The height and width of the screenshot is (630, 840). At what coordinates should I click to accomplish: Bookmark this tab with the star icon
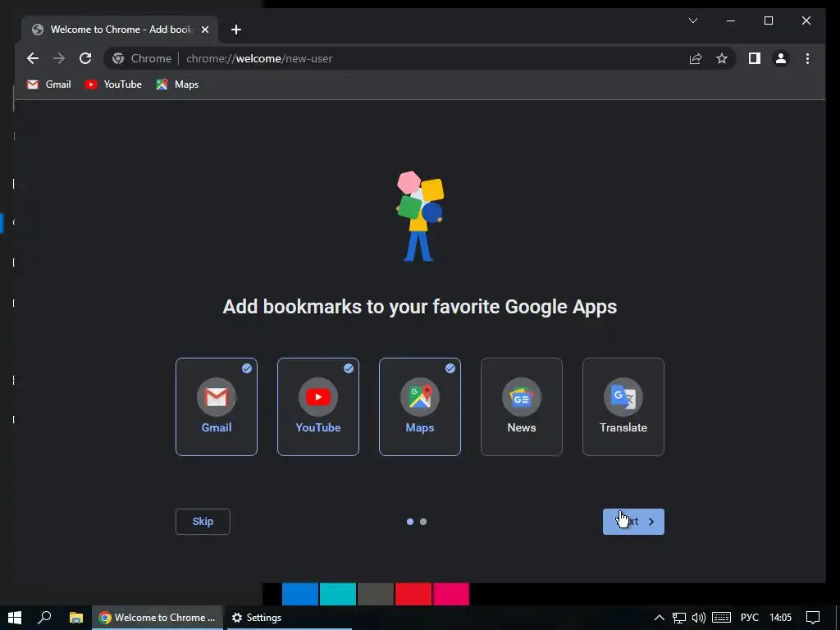pyautogui.click(x=722, y=58)
